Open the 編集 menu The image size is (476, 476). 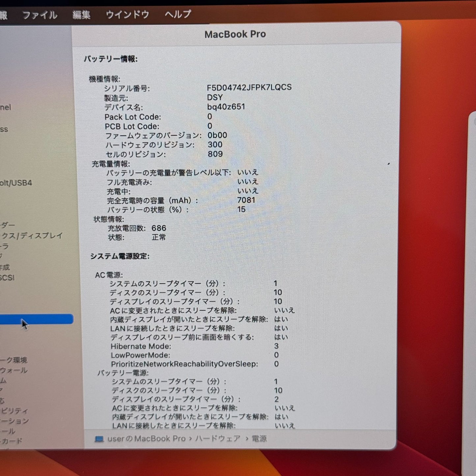81,15
